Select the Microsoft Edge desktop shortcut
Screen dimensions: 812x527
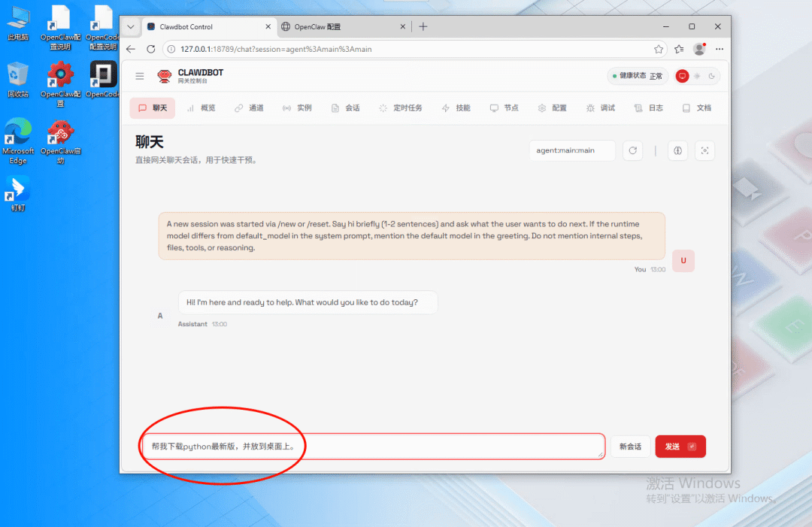tap(18, 141)
